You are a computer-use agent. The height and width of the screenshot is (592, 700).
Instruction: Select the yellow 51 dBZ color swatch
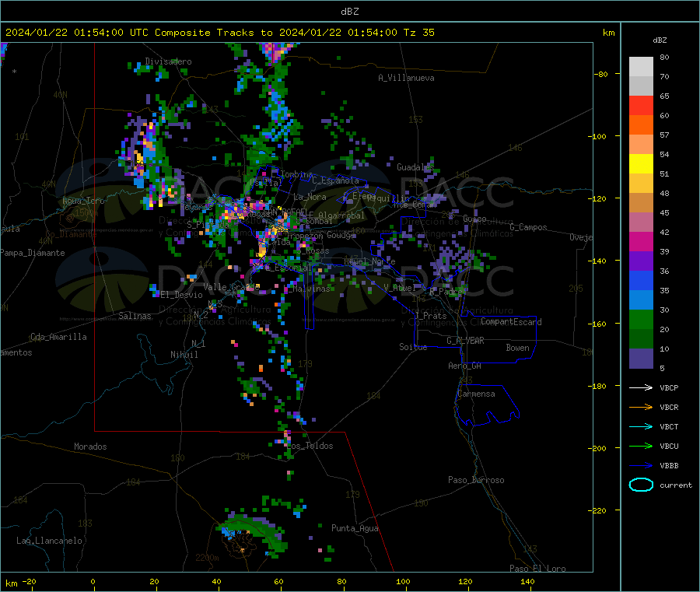tap(641, 164)
